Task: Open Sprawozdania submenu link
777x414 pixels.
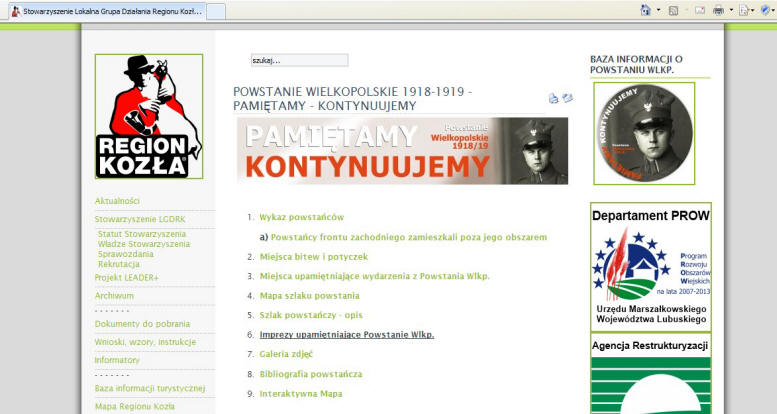Action: click(125, 254)
